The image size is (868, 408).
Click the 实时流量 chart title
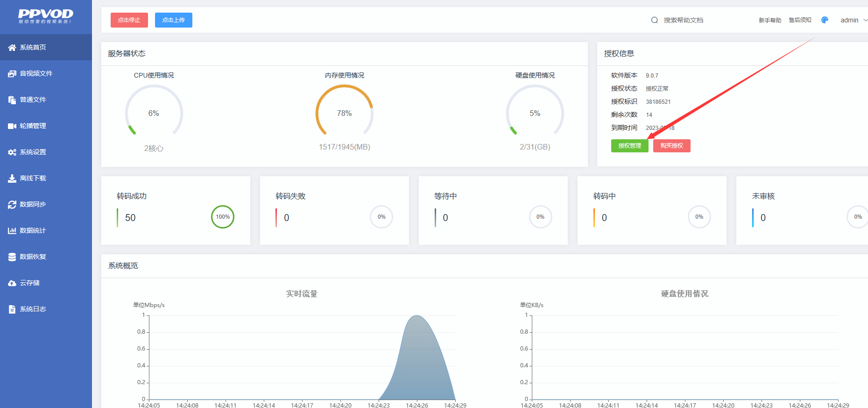click(302, 293)
